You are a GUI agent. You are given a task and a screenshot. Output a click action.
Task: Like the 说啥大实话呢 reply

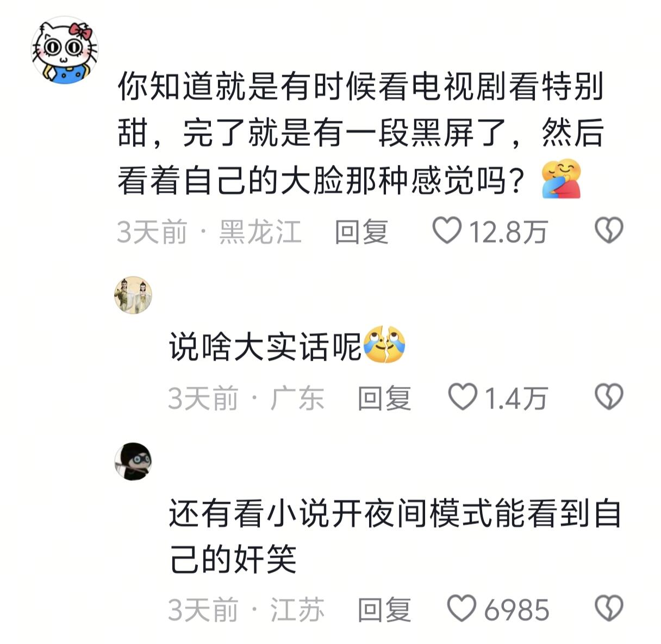(x=462, y=397)
